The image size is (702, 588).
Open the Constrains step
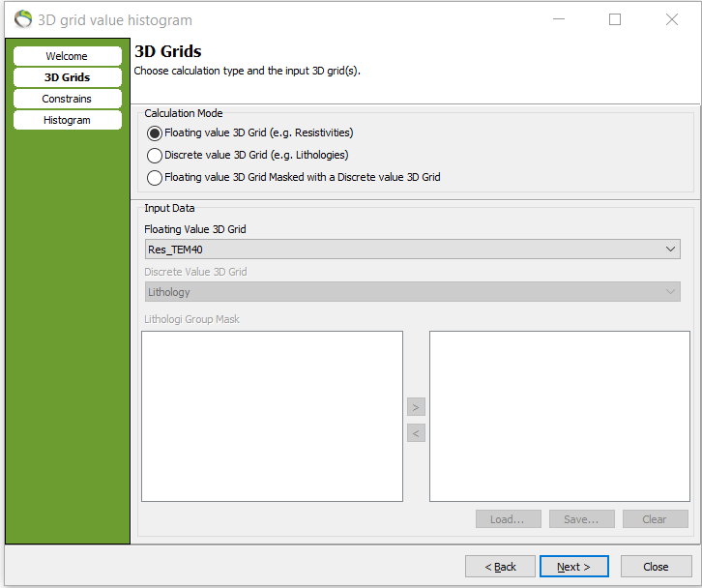click(x=67, y=99)
